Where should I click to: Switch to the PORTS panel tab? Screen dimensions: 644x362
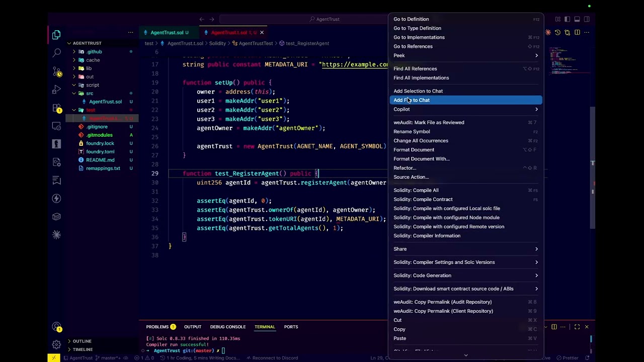tap(291, 327)
